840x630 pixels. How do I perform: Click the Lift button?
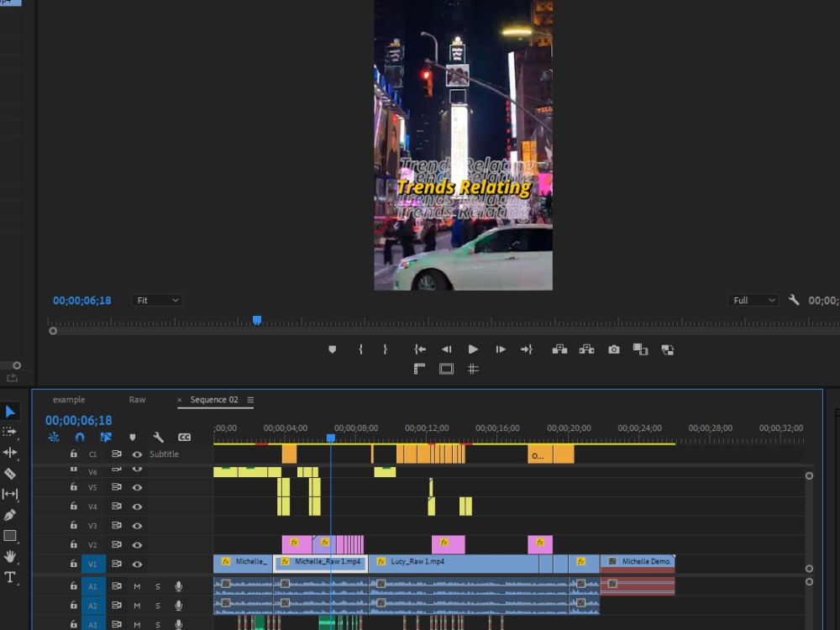tap(559, 349)
